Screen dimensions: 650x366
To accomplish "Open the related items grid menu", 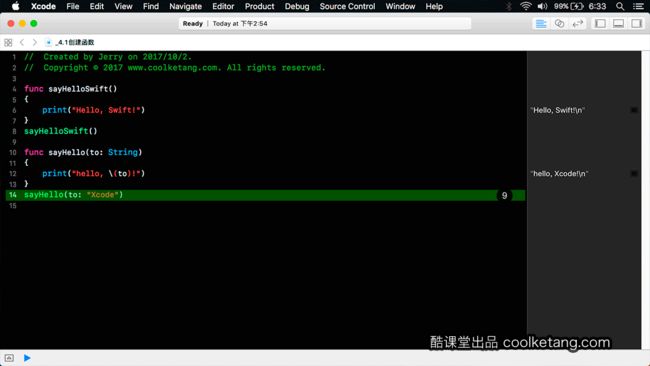I will click(x=8, y=42).
